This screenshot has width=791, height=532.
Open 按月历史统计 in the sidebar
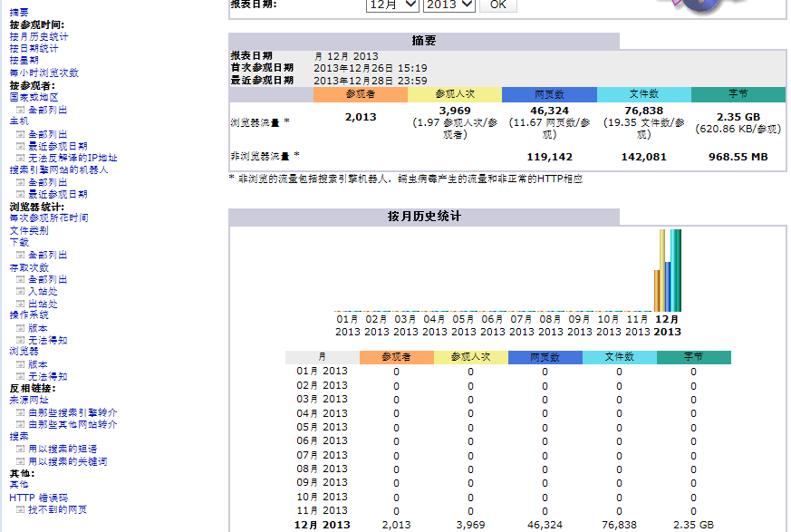[39, 37]
